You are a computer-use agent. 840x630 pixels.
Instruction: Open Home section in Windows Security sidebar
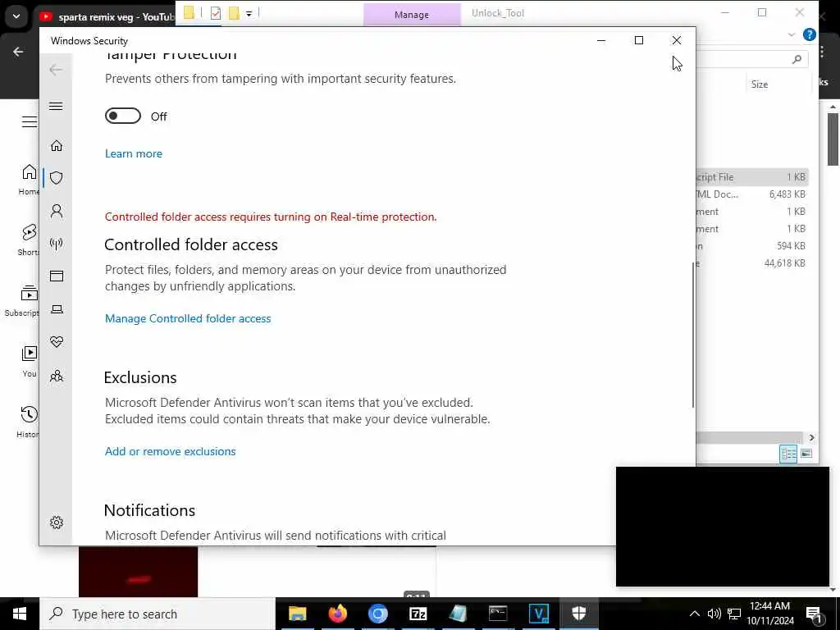[57, 146]
